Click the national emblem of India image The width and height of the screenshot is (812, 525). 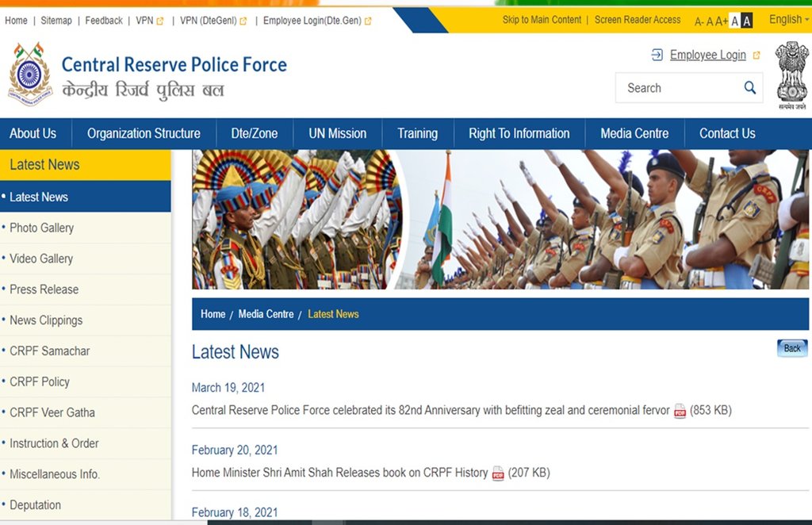click(792, 75)
